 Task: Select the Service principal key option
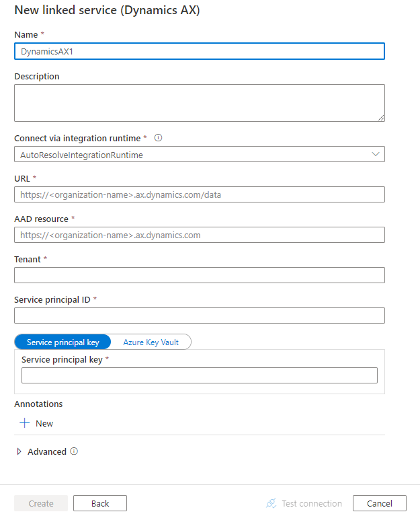62,342
